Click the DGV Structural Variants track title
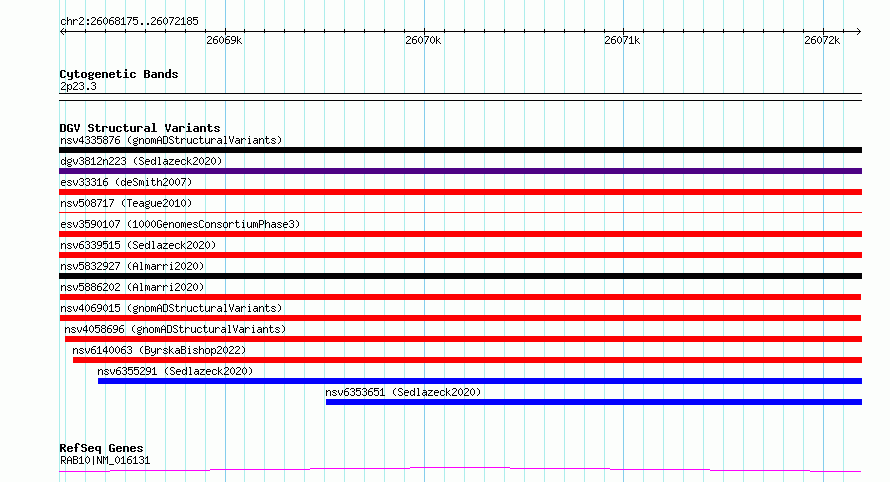This screenshot has width=890, height=482. click(x=140, y=128)
